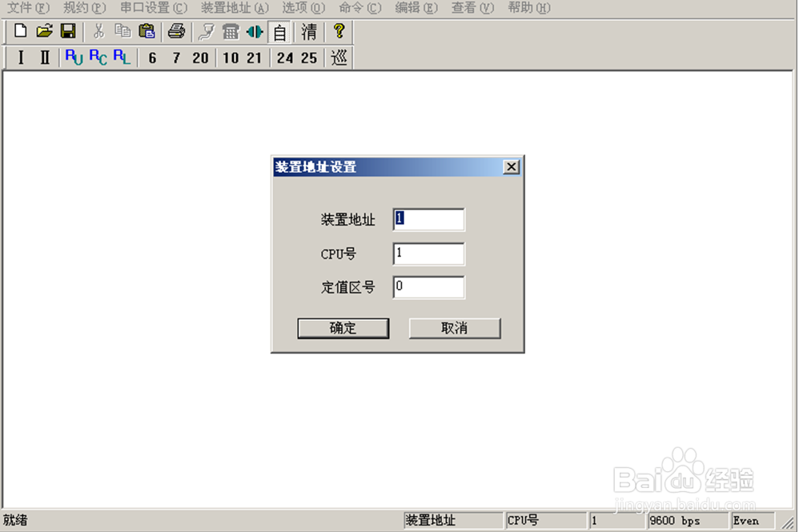Click 装置地址 status bar pane
The height and width of the screenshot is (532, 799).
(x=453, y=520)
